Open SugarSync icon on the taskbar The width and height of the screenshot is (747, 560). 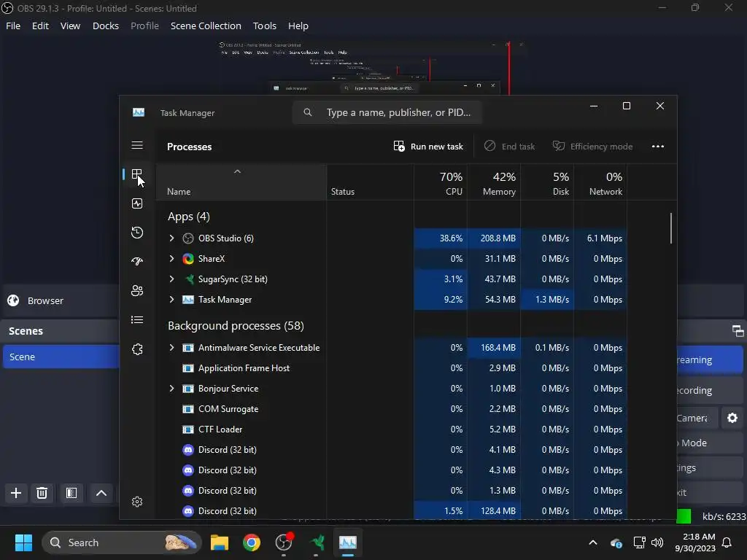(317, 542)
